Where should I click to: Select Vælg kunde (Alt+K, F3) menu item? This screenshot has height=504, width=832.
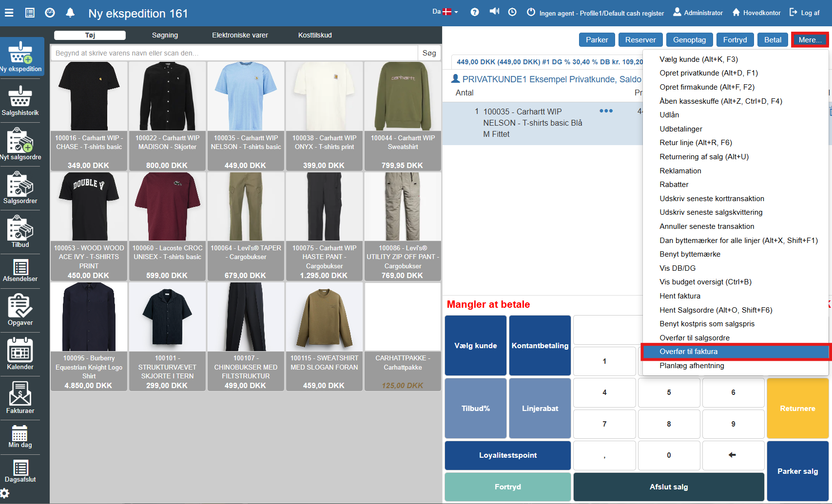click(736, 59)
